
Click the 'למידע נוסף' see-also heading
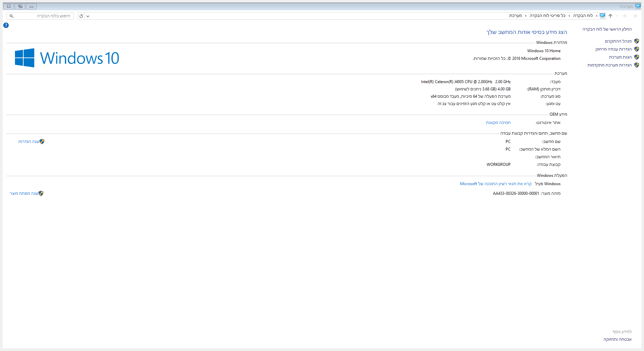[622, 332]
